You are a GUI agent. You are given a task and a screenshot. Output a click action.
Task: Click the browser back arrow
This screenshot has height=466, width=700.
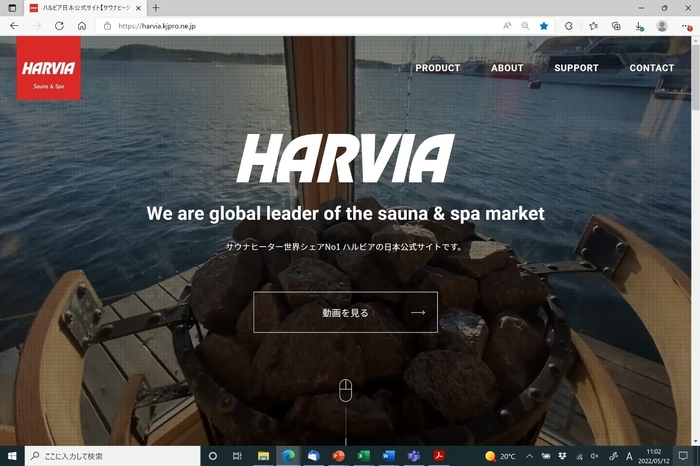14,26
